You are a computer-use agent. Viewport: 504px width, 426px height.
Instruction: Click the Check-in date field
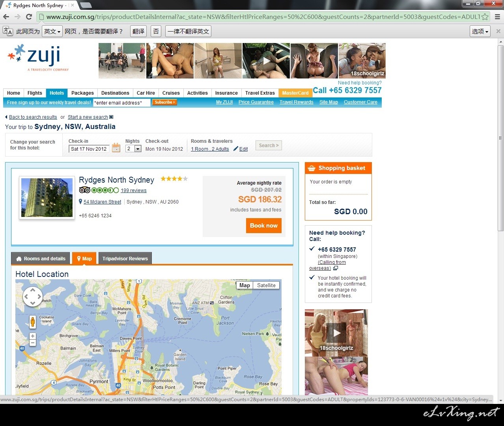(x=89, y=149)
